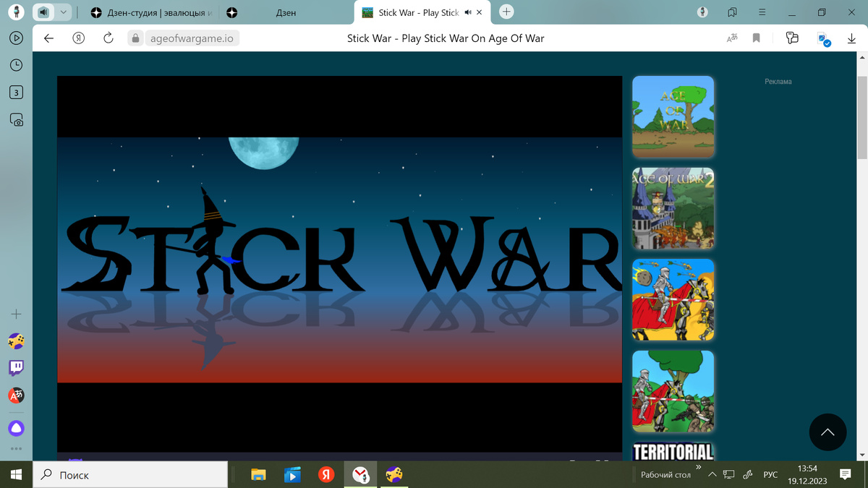Click the site security lock icon
Viewport: 868px width, 488px height.
pyautogui.click(x=135, y=38)
